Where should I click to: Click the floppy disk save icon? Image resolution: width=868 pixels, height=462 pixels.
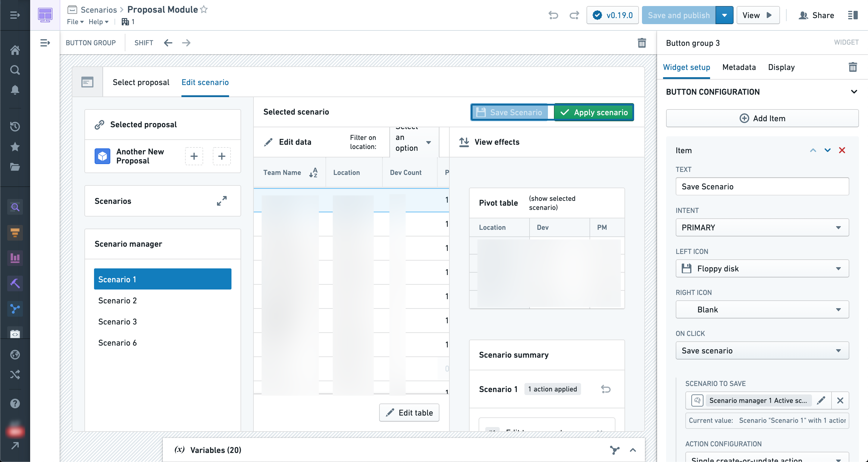pos(481,112)
